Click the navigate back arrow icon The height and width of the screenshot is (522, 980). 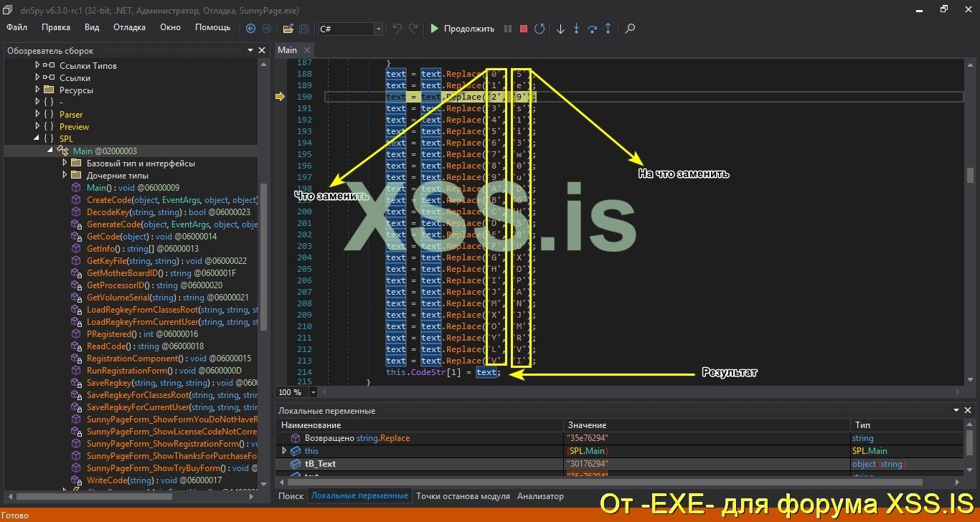click(x=250, y=29)
